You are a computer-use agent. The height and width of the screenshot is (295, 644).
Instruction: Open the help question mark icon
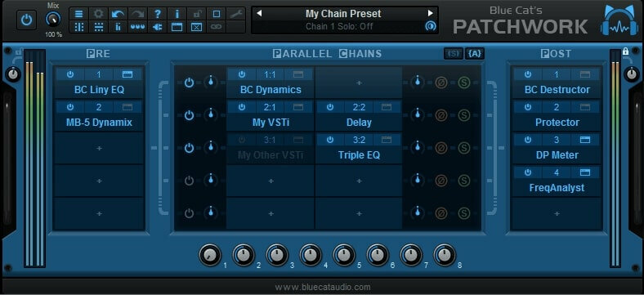click(x=157, y=14)
